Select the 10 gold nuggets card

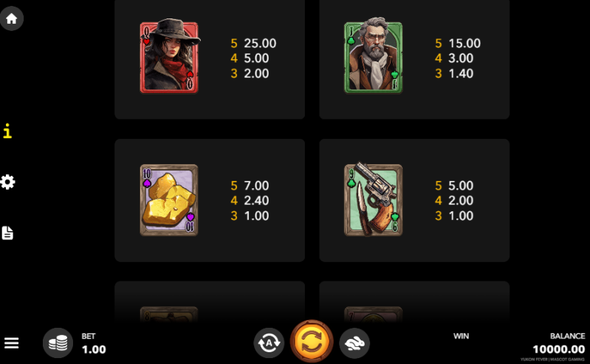point(169,200)
